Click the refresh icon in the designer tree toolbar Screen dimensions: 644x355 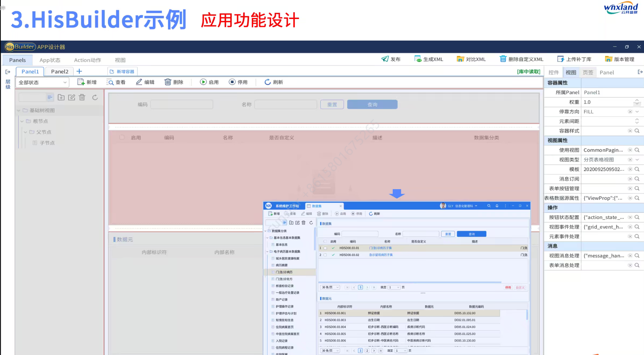tap(95, 97)
